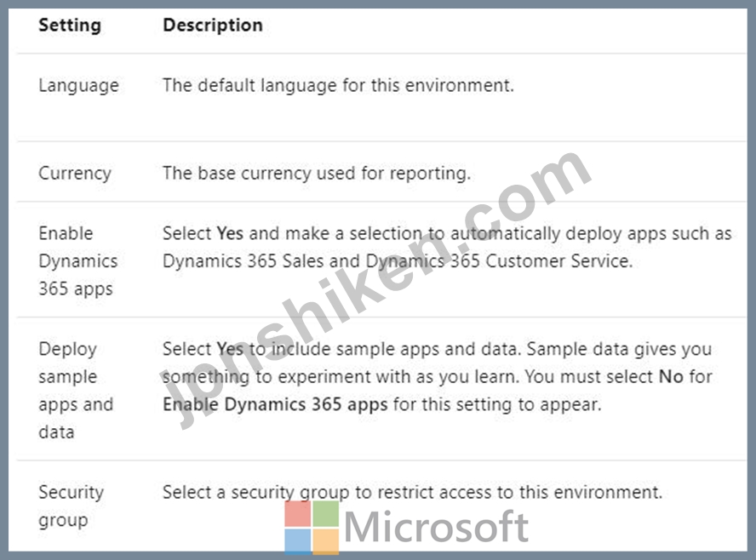
Task: Click the Microsoft logo icon
Action: [312, 528]
